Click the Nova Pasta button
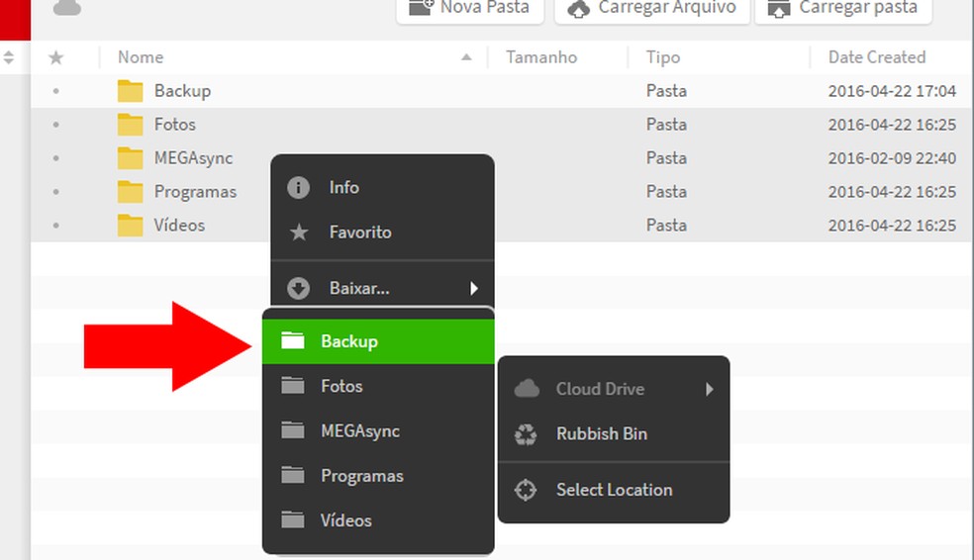 (x=471, y=8)
